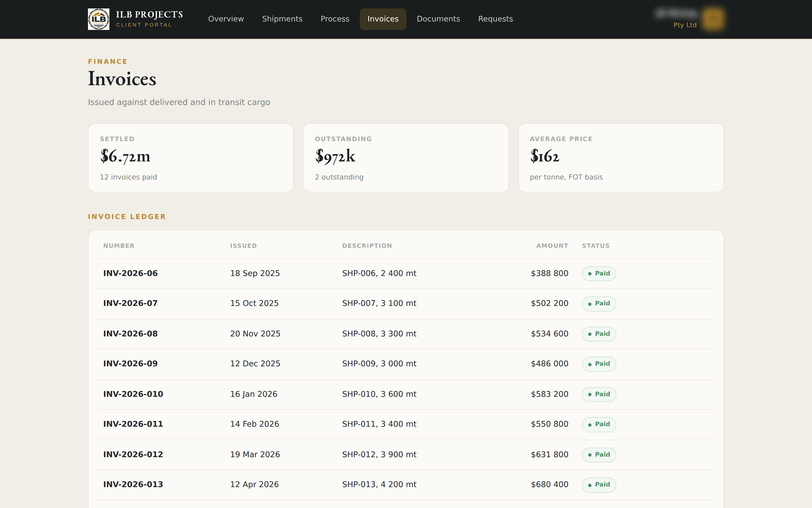Click the $631 800 amount
Viewport: 812px width, 508px height.
click(x=549, y=455)
